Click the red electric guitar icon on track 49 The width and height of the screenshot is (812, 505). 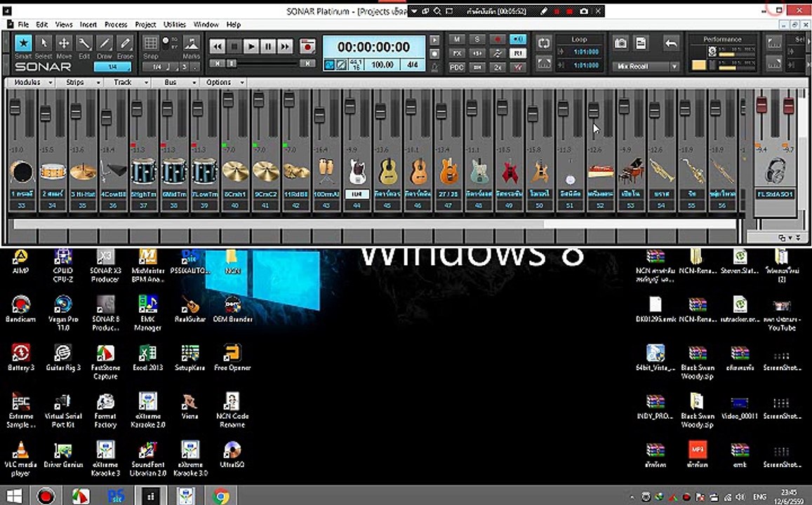[510, 172]
